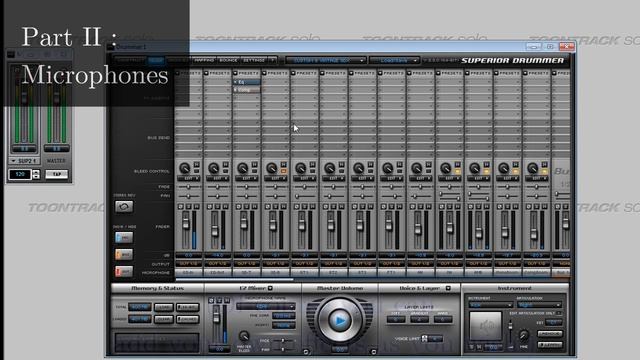
Task: Toggle orange bleed button on fourth channel
Action: 283,171
